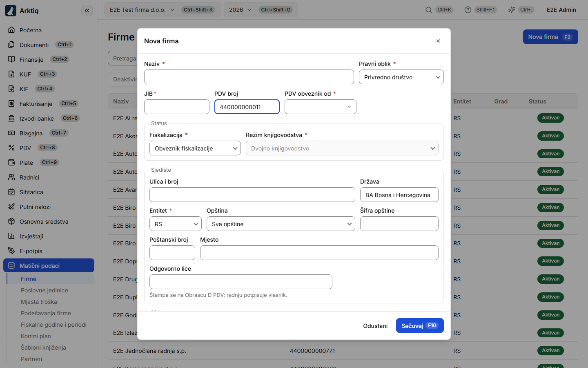Open Kontni plan submenu item

(x=36, y=336)
